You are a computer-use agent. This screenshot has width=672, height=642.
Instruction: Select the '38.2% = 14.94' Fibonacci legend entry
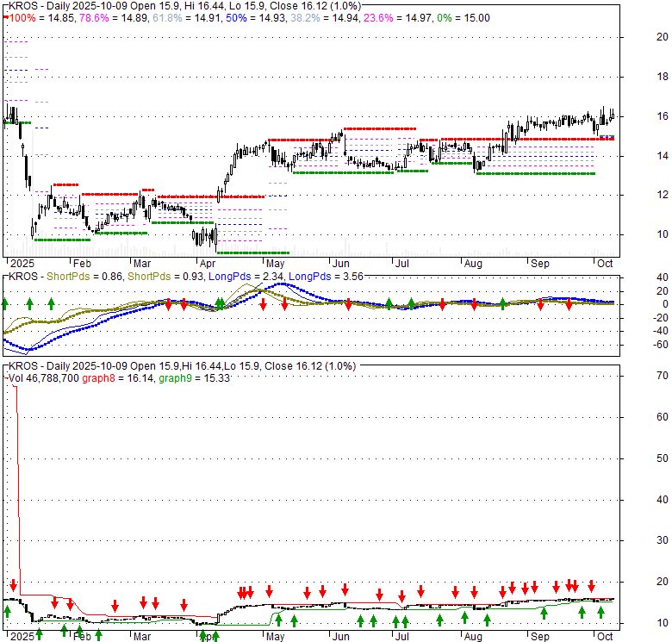tap(325, 18)
